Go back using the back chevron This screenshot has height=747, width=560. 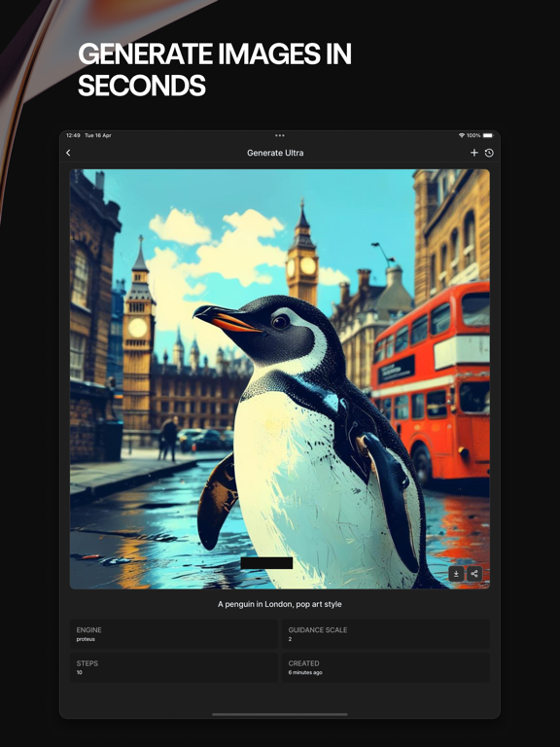point(68,153)
